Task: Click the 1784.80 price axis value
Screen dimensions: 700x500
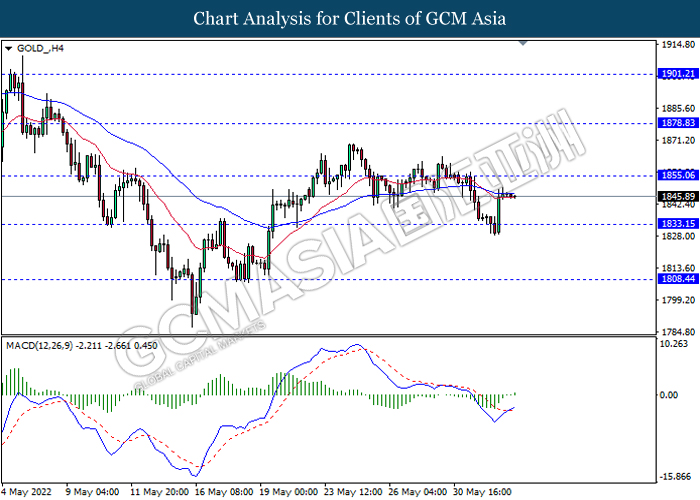Action: click(x=678, y=332)
